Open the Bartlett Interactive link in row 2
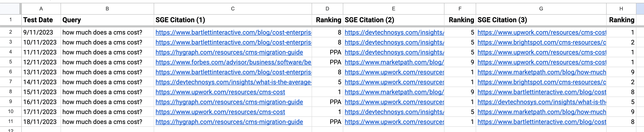The width and height of the screenshot is (644, 132). (233, 32)
